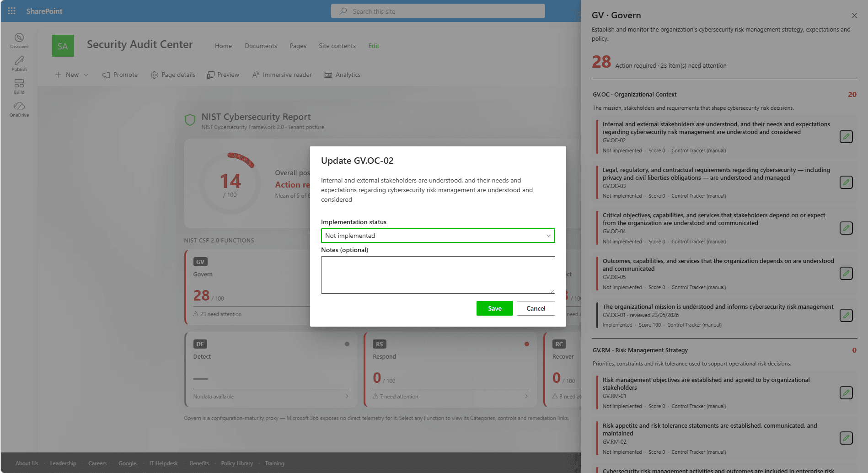Go to Home navigation tab

[x=223, y=46]
